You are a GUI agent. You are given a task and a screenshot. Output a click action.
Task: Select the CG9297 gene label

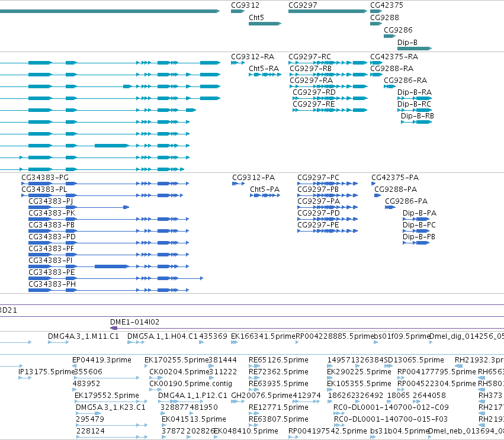pos(303,5)
